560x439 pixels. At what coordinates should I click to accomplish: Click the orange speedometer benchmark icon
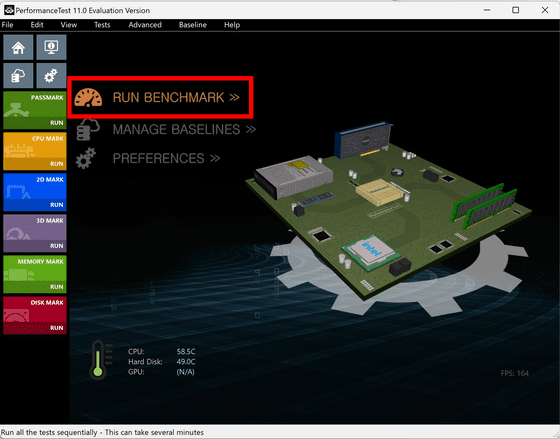[x=88, y=98]
